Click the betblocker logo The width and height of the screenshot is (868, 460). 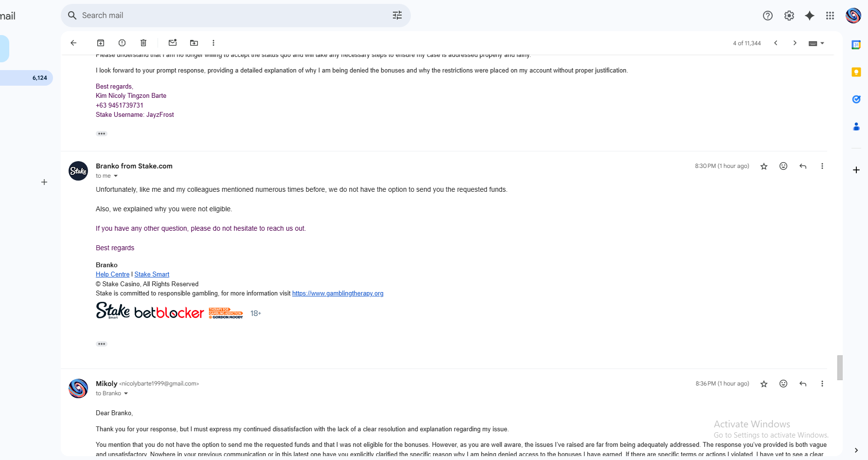[169, 313]
